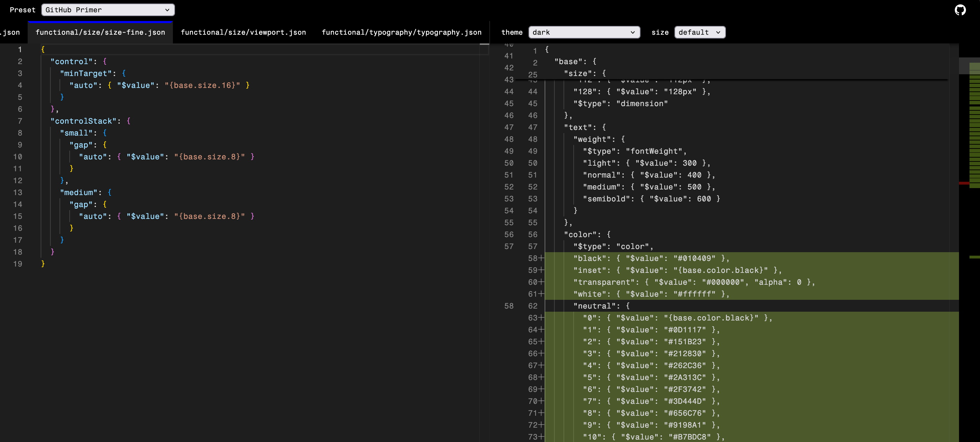Select the partially visible .json tab
This screenshot has height=442, width=980.
pos(10,32)
